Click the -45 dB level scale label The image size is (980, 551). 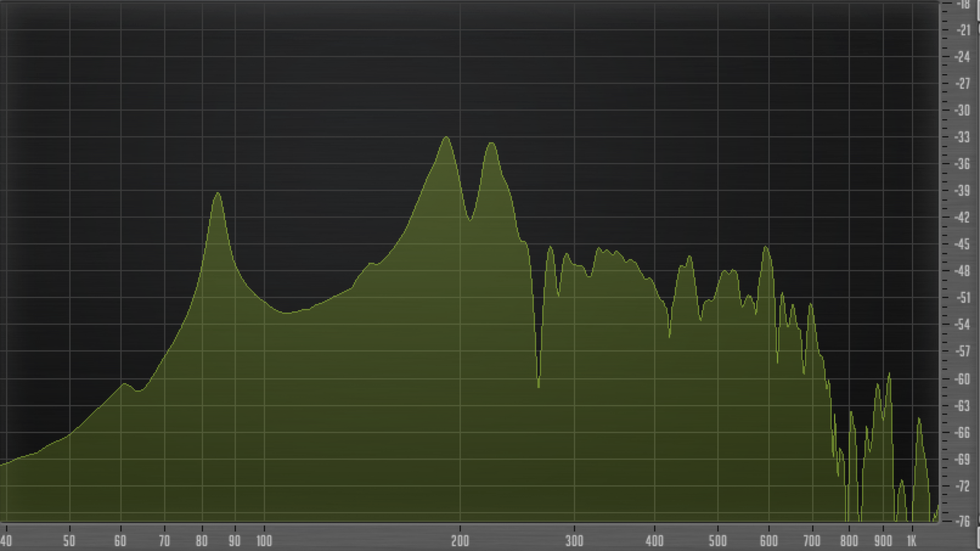[962, 244]
